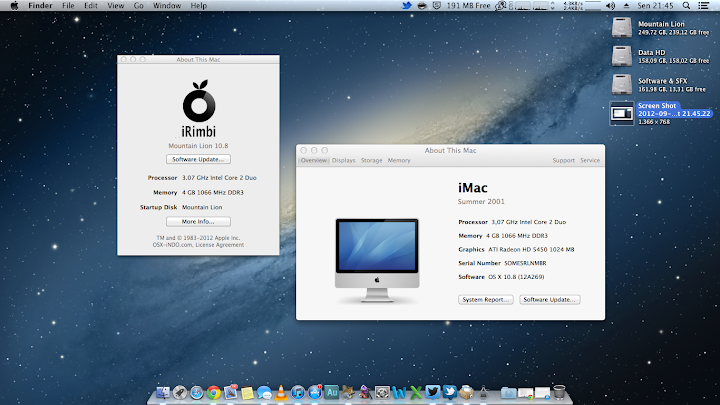Open the Apple menu
720x405 pixels.
click(x=14, y=6)
